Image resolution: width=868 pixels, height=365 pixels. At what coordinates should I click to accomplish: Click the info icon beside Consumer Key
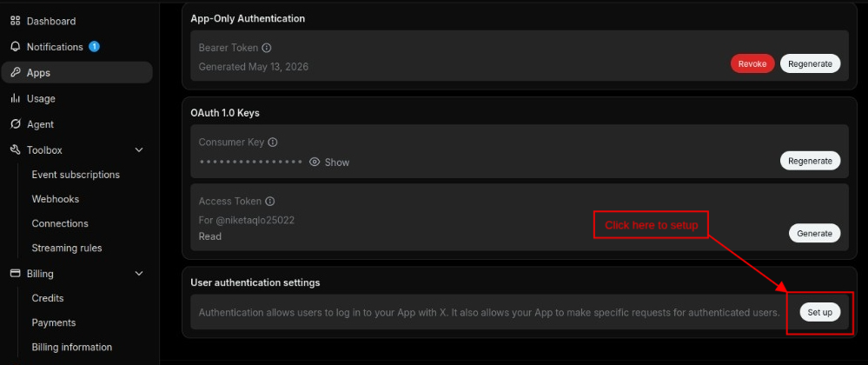tap(272, 143)
